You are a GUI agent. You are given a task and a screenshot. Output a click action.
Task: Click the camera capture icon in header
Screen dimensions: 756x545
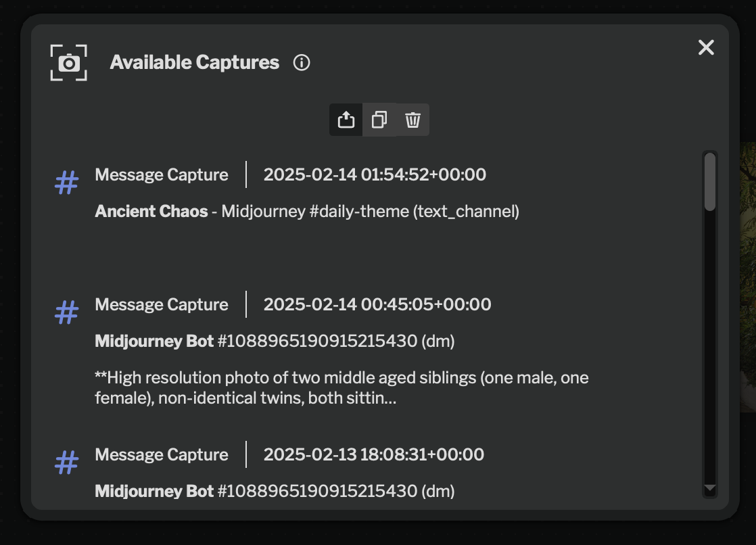(x=68, y=63)
